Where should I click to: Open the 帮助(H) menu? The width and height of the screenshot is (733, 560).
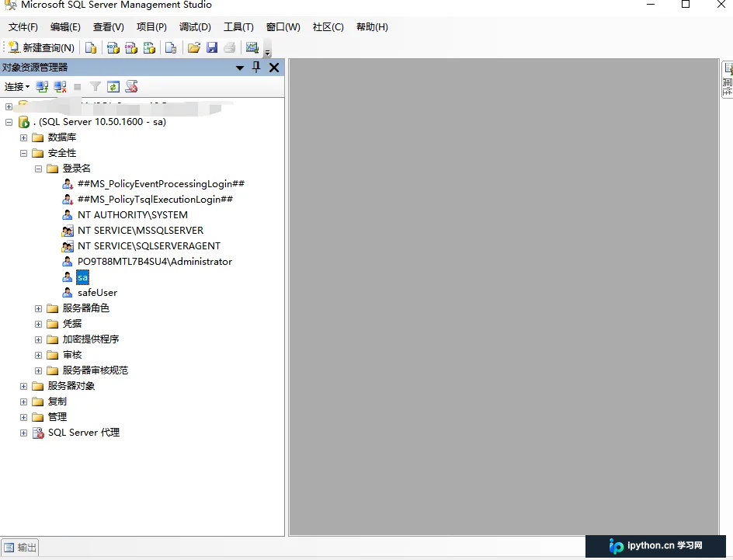point(372,27)
